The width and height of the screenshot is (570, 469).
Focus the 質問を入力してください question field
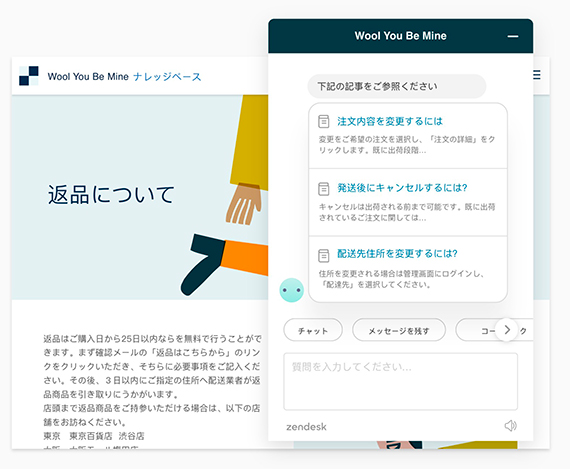401,381
